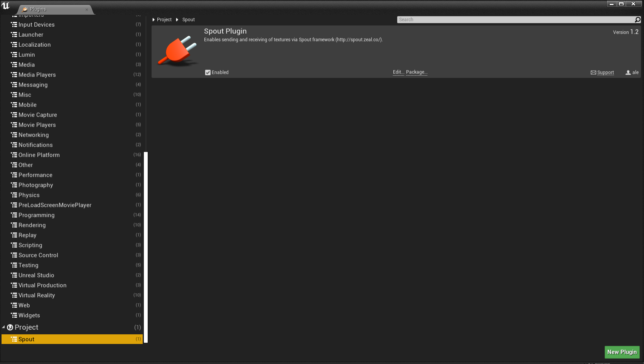Select the Unreal Studio category
Viewport: 644px width, 364px height.
point(72,275)
